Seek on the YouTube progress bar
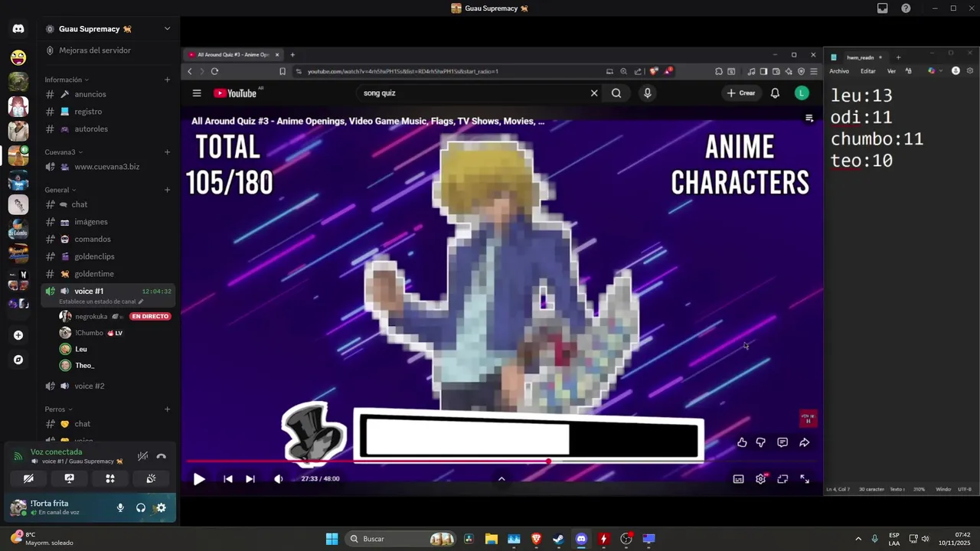The image size is (980, 551). coord(502,461)
